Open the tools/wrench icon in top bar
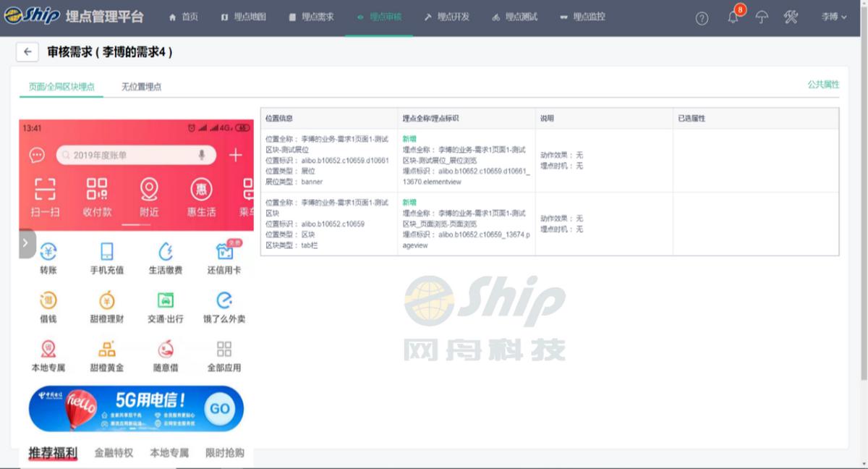This screenshot has width=868, height=469. [x=791, y=16]
